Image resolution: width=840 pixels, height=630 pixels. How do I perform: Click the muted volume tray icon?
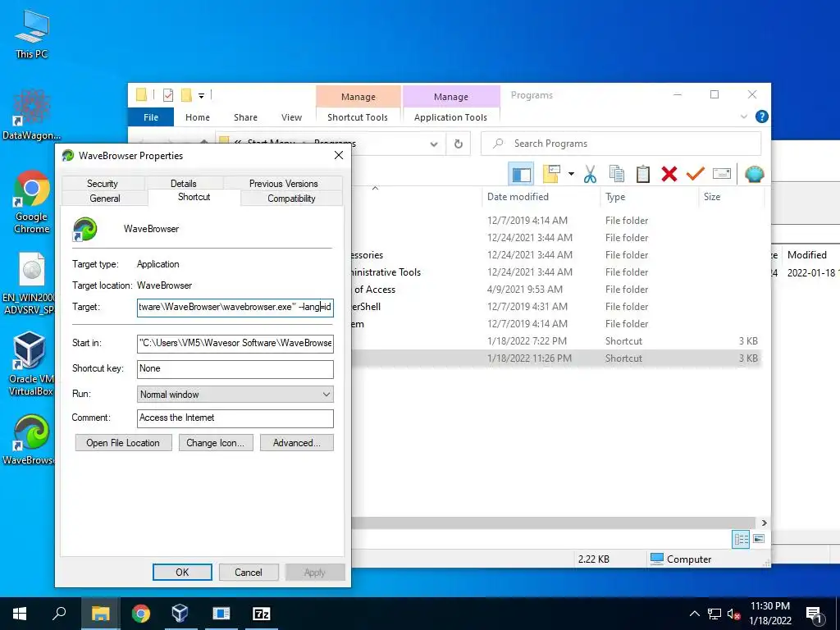tap(734, 614)
